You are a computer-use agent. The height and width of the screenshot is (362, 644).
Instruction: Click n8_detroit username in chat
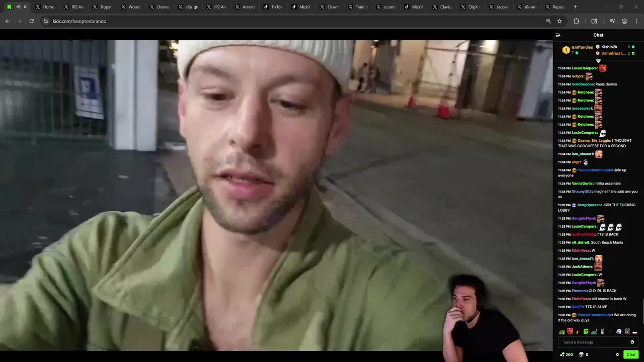coord(580,242)
